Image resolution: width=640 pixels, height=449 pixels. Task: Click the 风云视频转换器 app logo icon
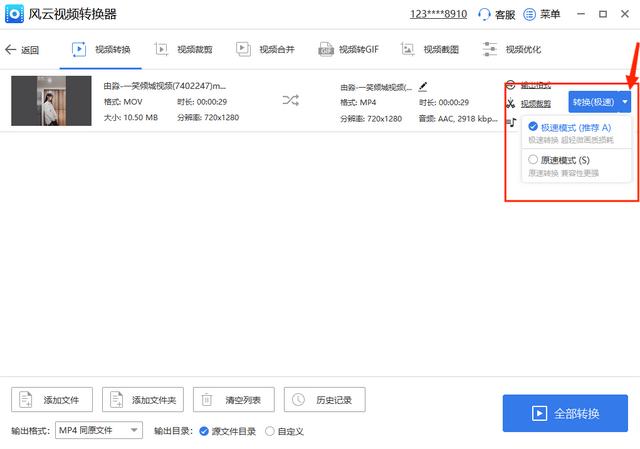tap(14, 14)
